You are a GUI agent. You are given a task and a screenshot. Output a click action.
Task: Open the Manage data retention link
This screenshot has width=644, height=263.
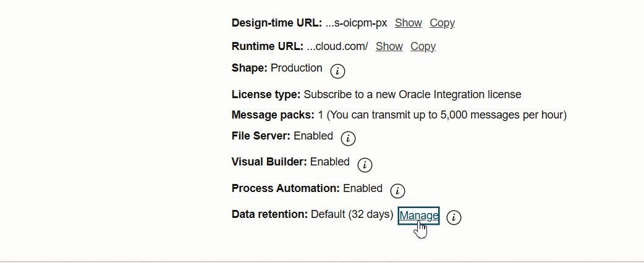(418, 215)
